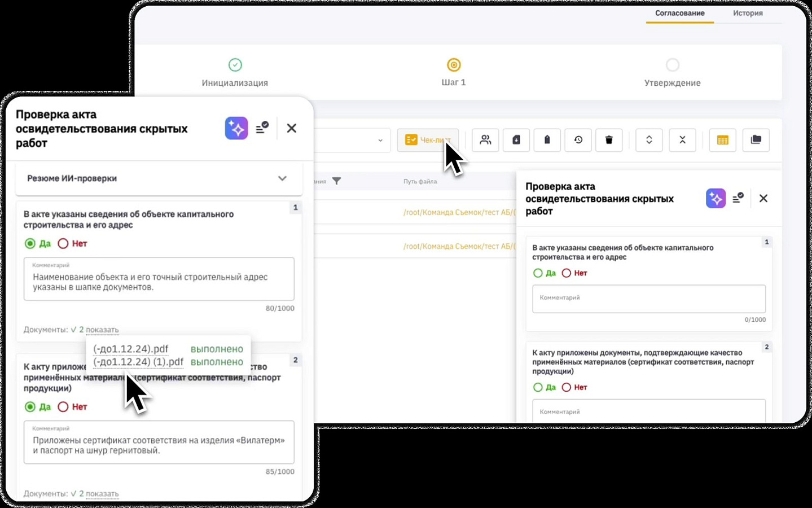Click показать link under question 1 documents

tap(102, 330)
